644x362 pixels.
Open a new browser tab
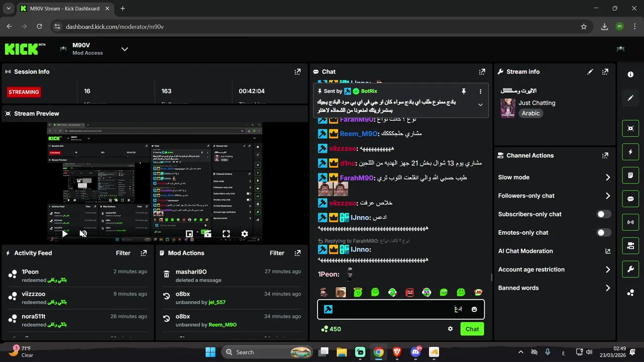pyautogui.click(x=123, y=9)
